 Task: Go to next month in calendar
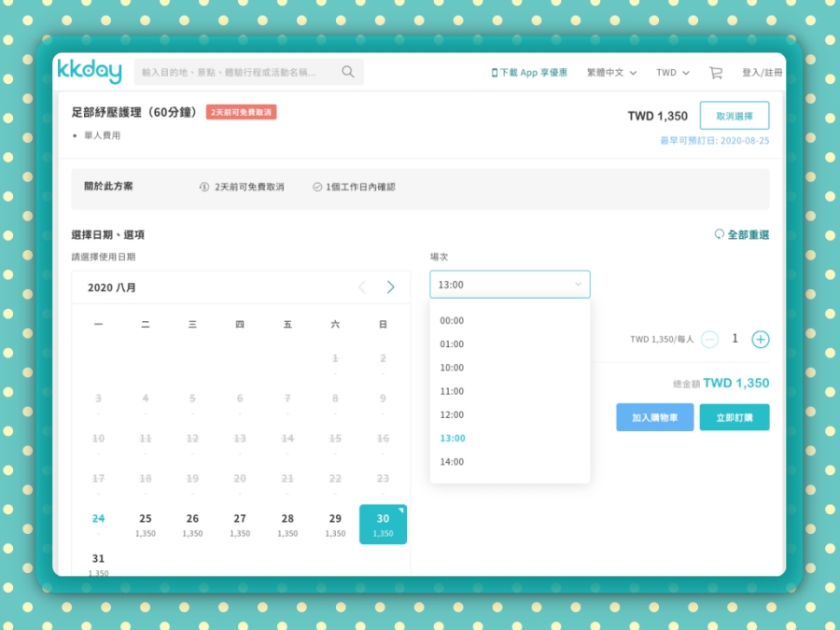390,287
